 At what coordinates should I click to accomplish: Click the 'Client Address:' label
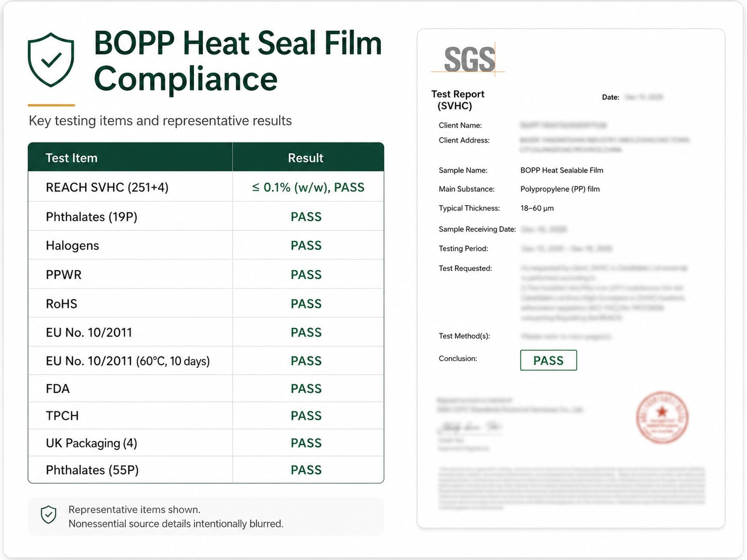click(x=464, y=140)
